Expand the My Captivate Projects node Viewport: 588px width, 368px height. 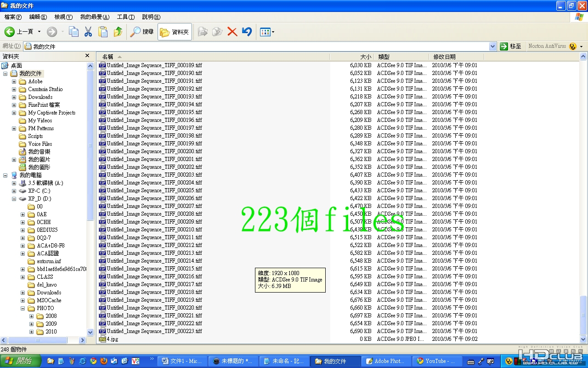[x=14, y=113]
